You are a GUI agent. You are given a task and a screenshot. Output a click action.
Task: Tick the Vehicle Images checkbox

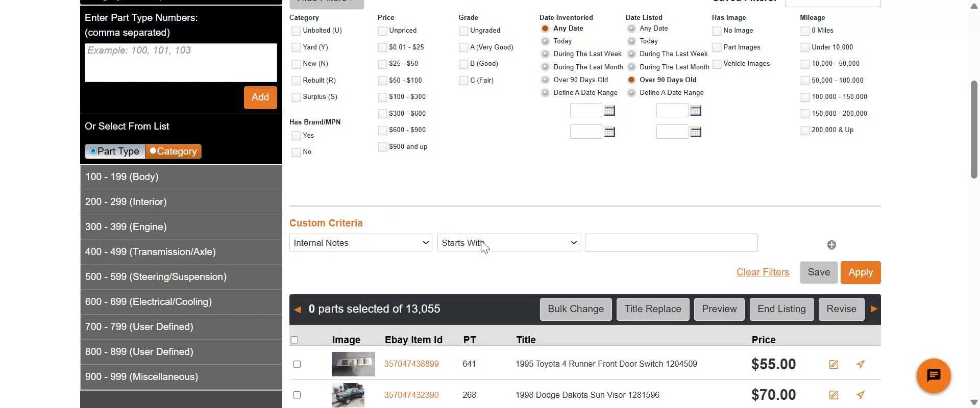click(717, 64)
